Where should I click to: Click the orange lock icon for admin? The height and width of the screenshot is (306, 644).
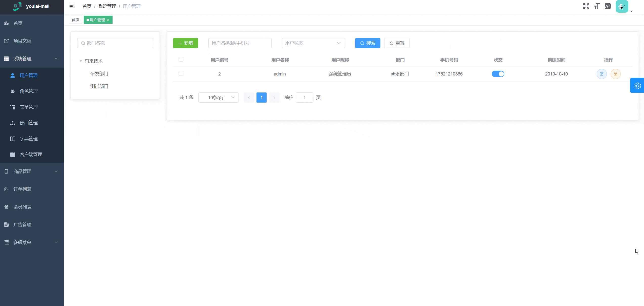(x=615, y=74)
